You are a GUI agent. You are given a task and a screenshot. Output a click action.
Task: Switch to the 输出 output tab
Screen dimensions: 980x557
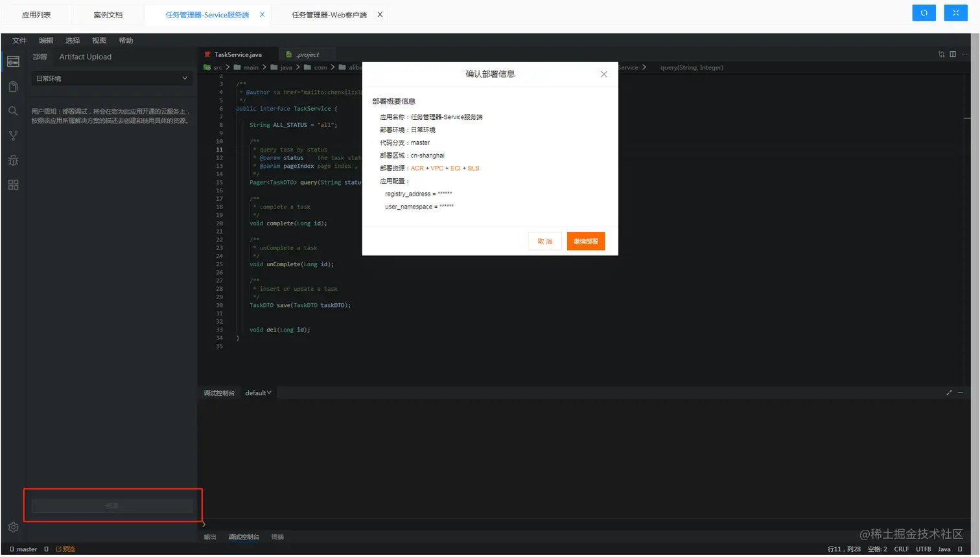210,537
